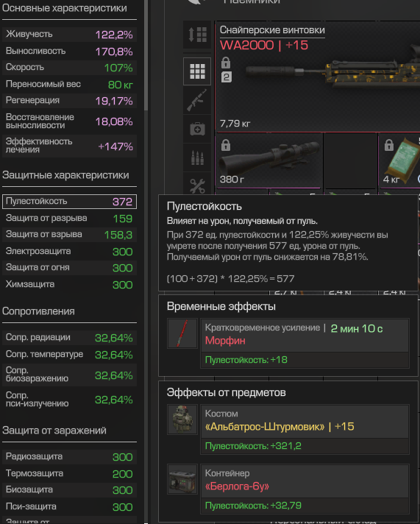Click the Сопротивления header
This screenshot has width=420, height=524.
point(38,311)
